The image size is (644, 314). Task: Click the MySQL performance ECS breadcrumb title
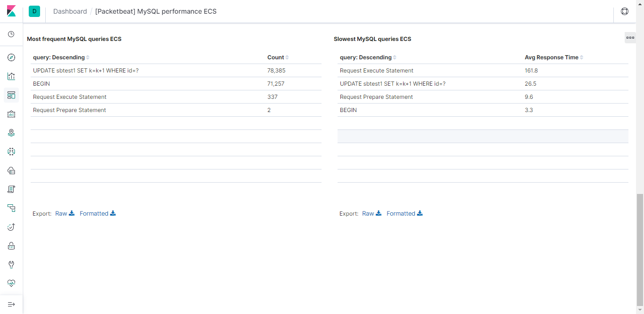click(x=156, y=11)
